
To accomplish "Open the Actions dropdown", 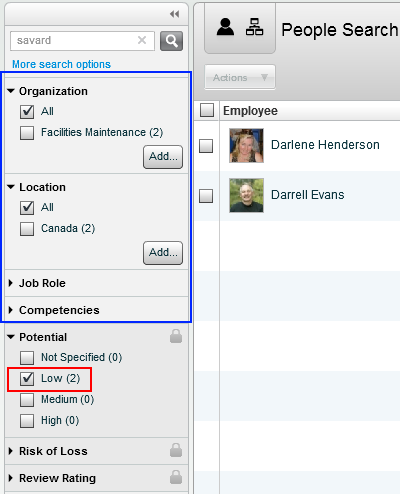I will (240, 77).
